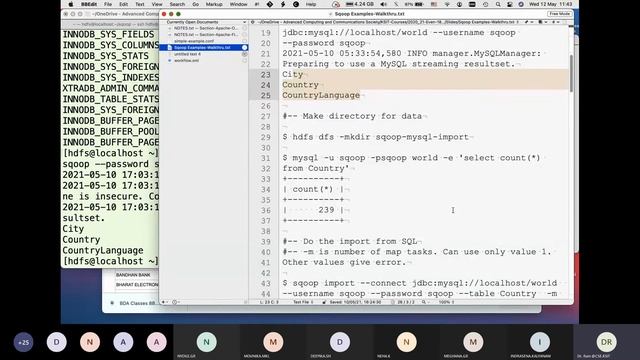Click the volume icon in menu bar
The width and height of the screenshot is (640, 360).
click(x=383, y=4)
